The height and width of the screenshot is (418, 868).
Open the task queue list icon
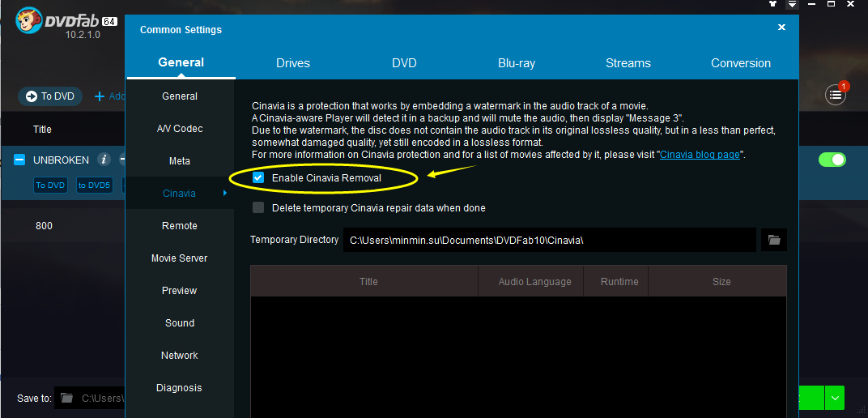836,96
